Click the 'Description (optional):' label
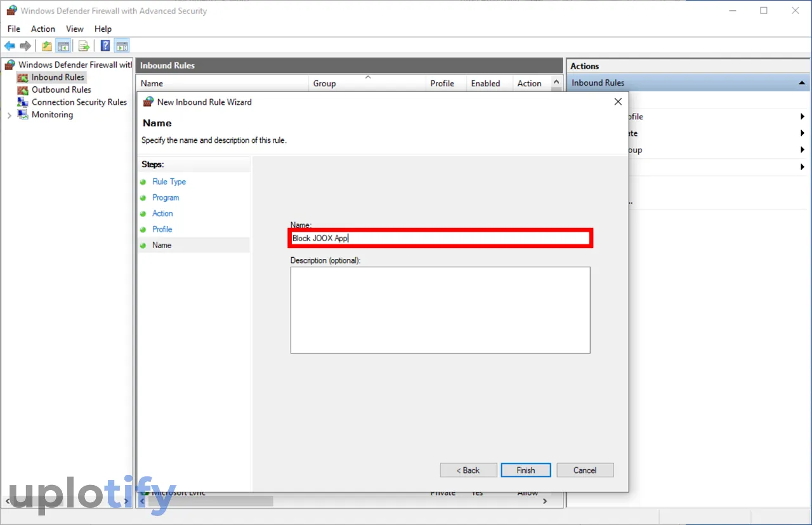 (325, 260)
